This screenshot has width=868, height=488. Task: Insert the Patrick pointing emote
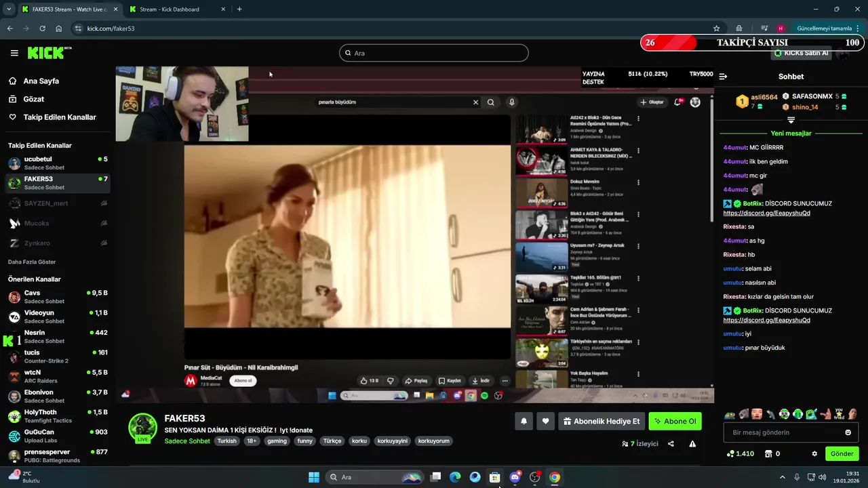coord(825,414)
